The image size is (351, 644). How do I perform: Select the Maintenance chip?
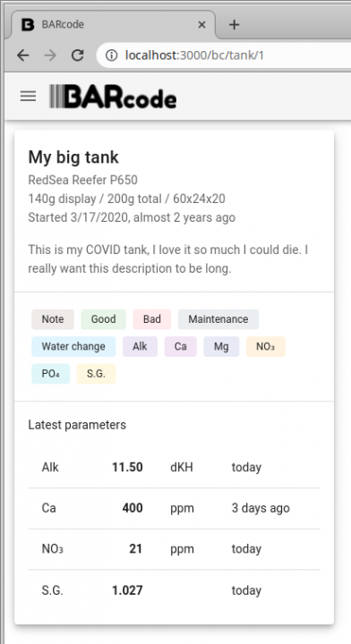click(x=218, y=319)
